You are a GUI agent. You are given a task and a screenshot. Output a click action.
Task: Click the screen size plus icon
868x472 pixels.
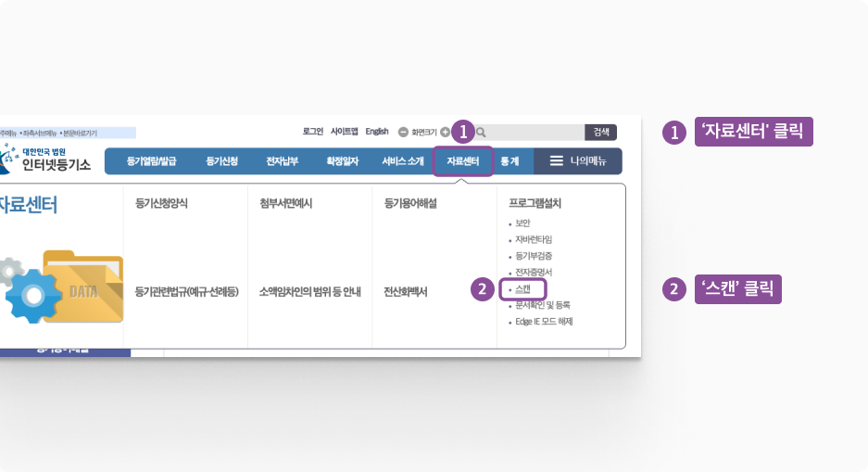tap(446, 133)
